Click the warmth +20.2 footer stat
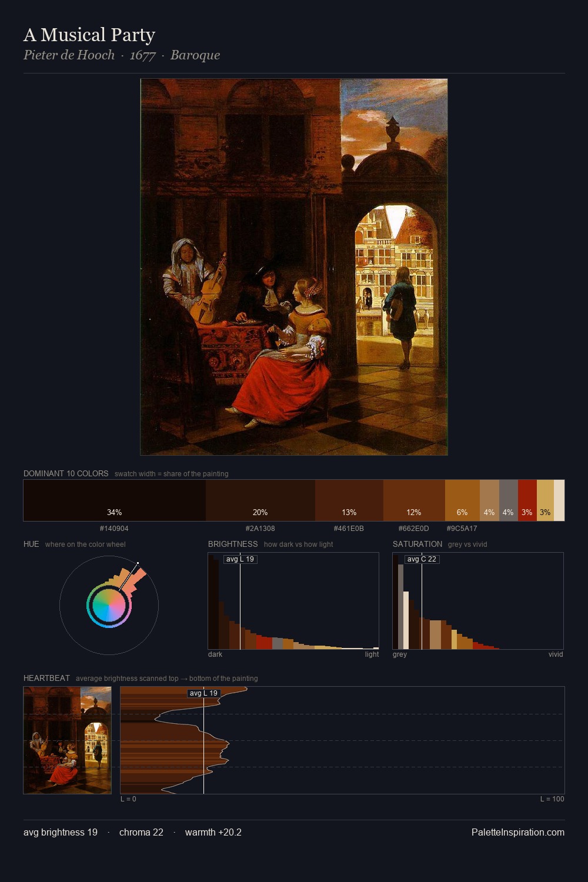 (x=213, y=832)
